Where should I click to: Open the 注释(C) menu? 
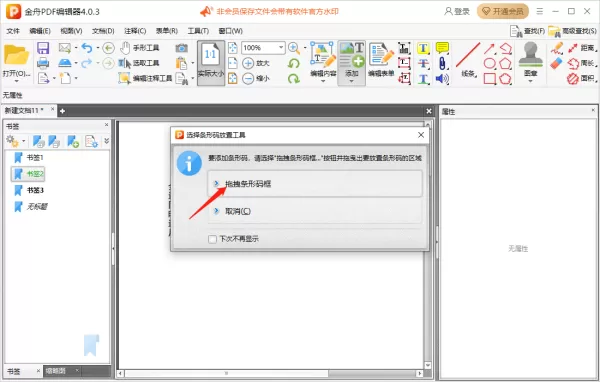click(135, 31)
